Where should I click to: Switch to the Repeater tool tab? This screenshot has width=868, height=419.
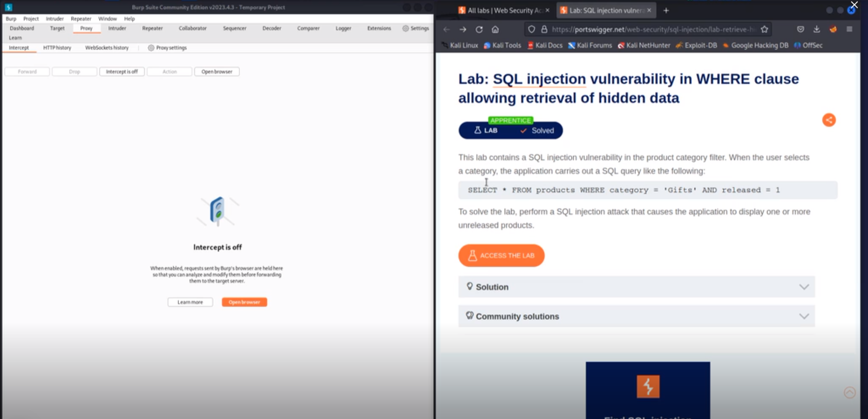(152, 28)
